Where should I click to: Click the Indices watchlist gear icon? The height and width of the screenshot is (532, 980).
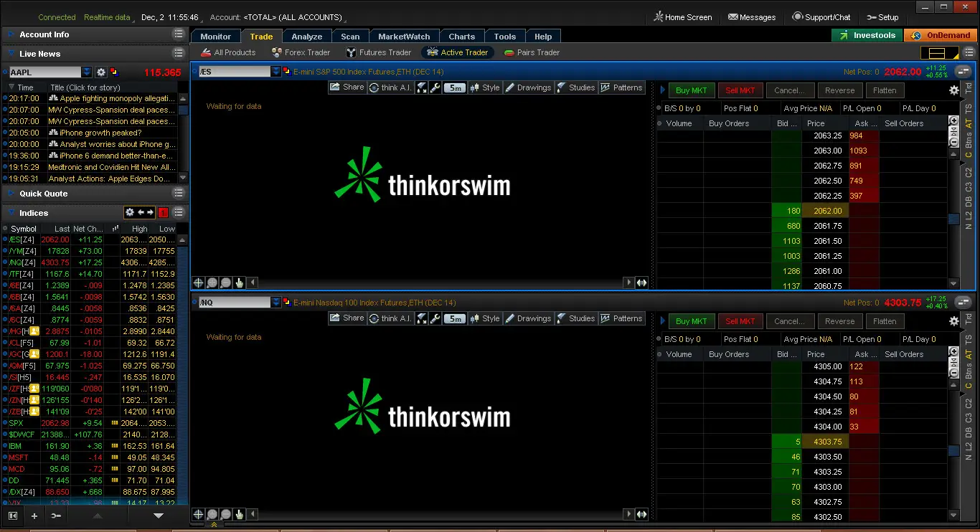[x=129, y=212]
